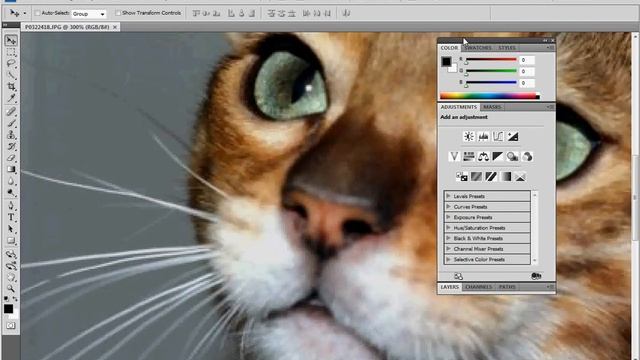Select the Pen tool
This screenshot has width=640, height=360.
(x=11, y=205)
